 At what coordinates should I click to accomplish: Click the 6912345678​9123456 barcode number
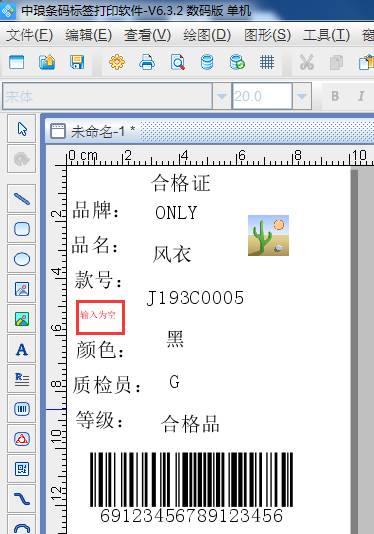191,516
